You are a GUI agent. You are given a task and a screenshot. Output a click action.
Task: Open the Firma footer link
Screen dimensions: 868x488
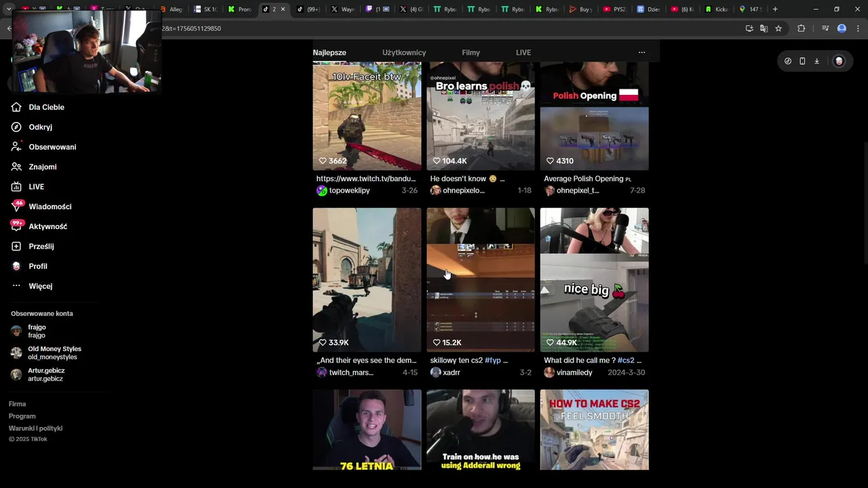pyautogui.click(x=17, y=404)
